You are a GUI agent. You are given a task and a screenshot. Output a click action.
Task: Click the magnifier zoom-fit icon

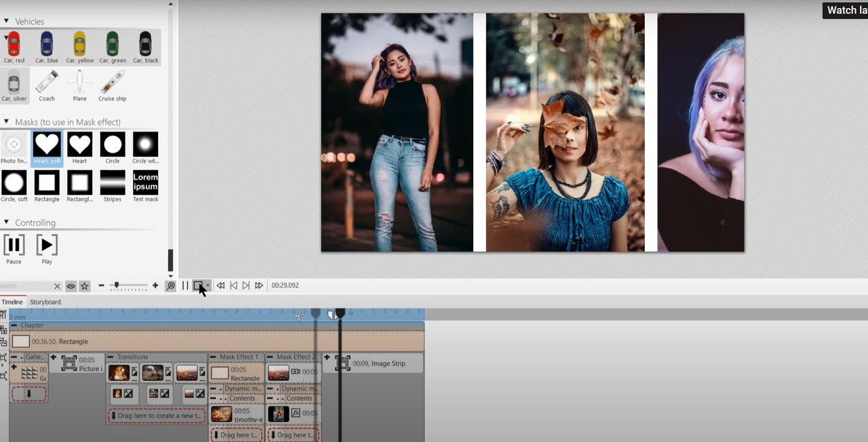coord(170,286)
